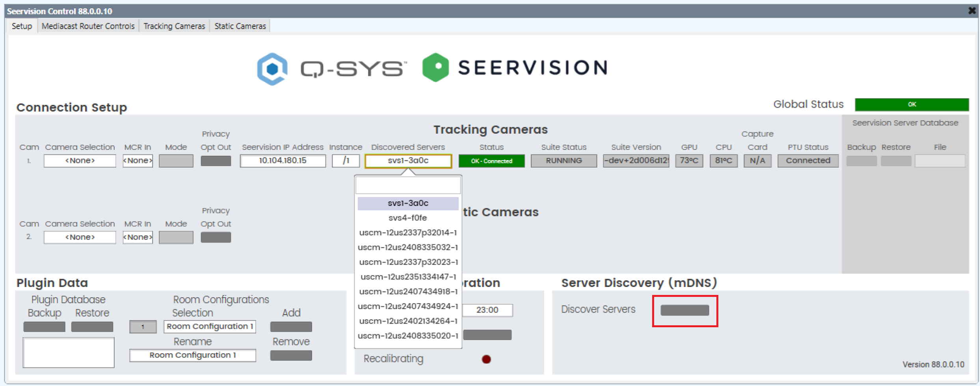Viewport: 980px width, 386px height.
Task: Click the green Seervision hexagon logo
Action: (435, 67)
